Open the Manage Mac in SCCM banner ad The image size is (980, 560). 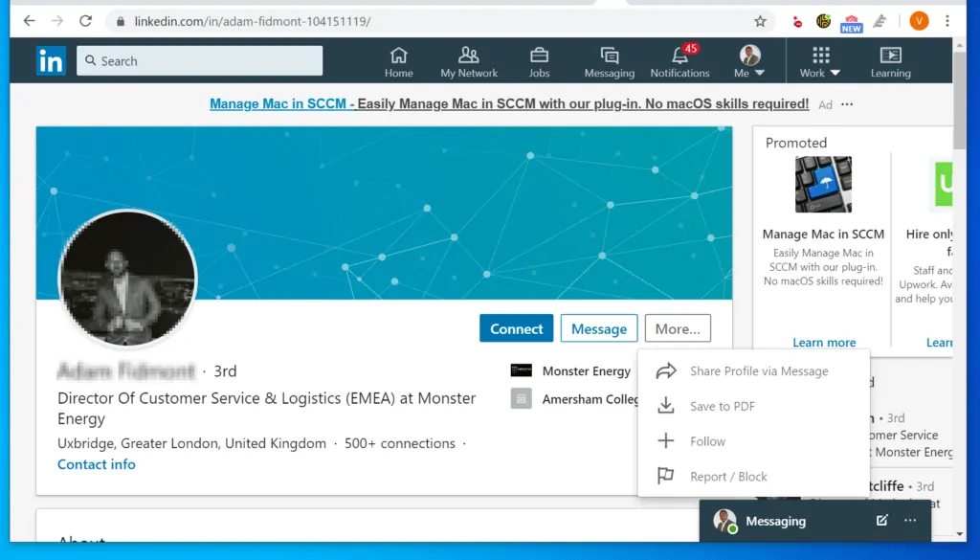[509, 103]
